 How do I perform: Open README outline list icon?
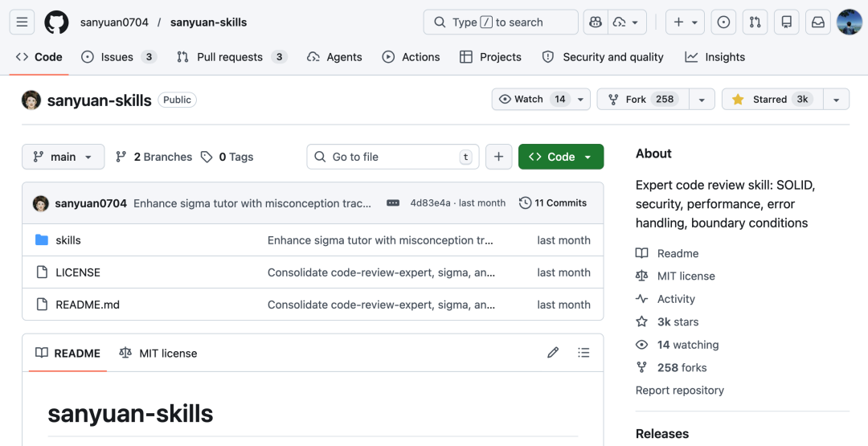[583, 353]
